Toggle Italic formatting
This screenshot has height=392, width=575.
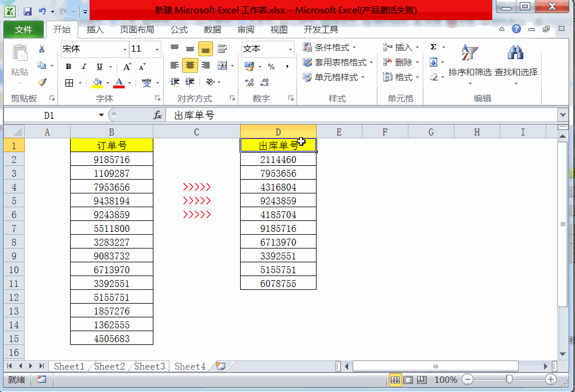tap(84, 67)
